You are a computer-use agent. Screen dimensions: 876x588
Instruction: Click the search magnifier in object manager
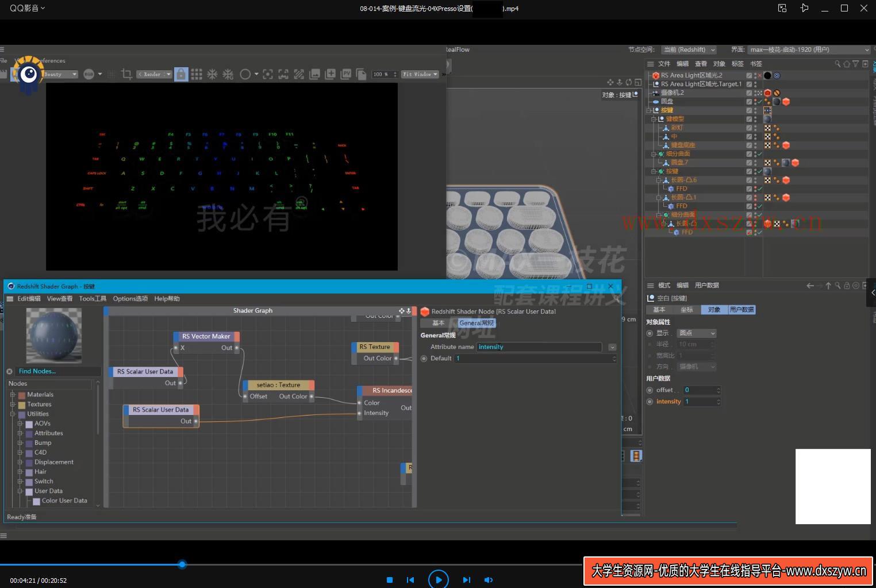(x=837, y=64)
